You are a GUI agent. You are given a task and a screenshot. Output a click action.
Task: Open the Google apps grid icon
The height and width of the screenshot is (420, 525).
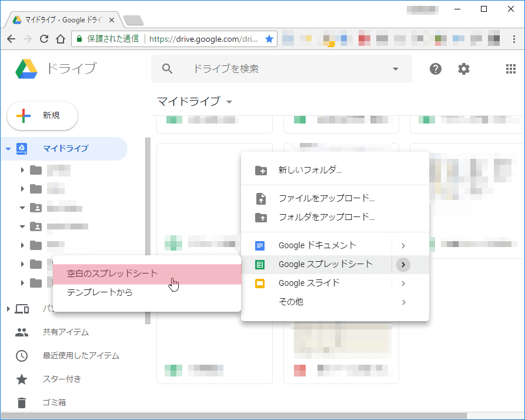click(x=511, y=69)
